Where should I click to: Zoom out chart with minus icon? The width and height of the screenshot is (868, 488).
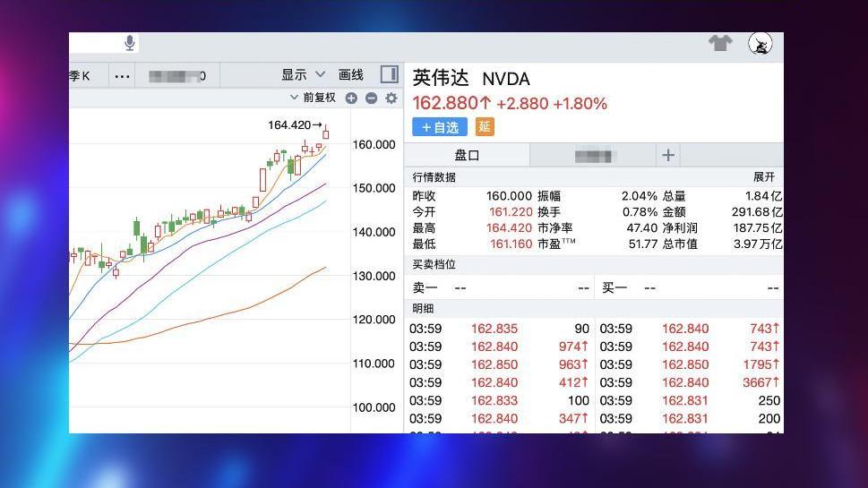[x=371, y=98]
